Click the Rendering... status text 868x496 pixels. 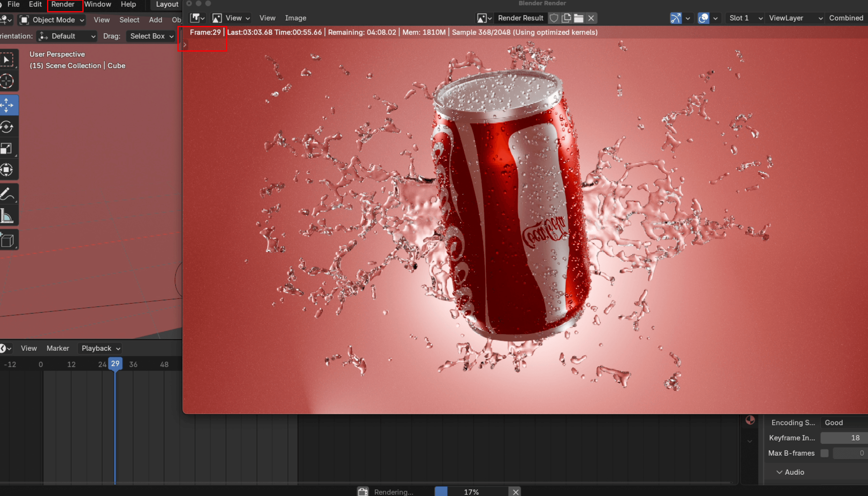(x=394, y=492)
